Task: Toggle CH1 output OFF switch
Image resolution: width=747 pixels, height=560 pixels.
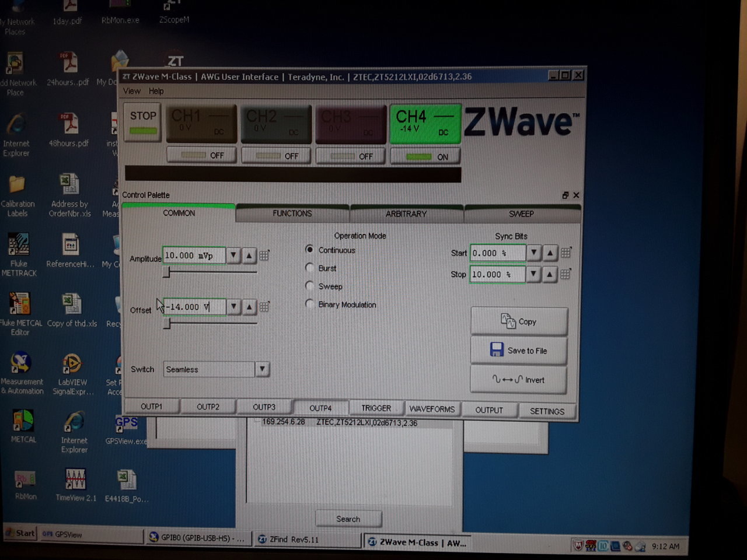Action: tap(202, 156)
